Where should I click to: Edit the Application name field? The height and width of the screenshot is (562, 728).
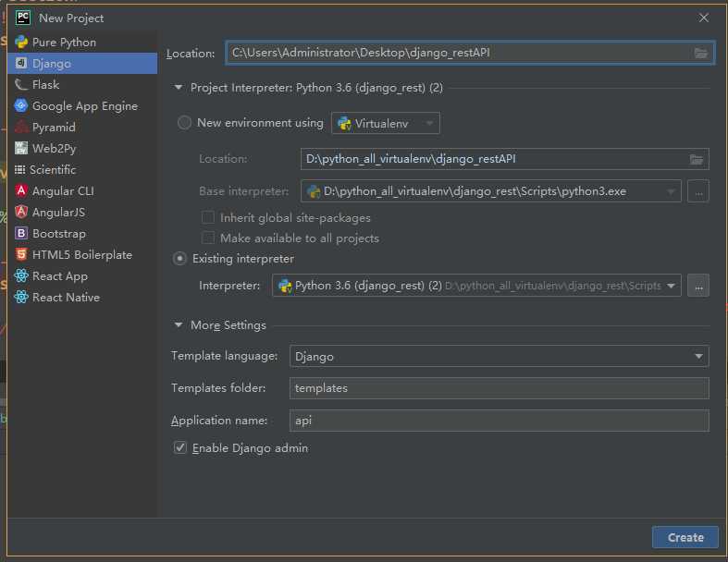pos(500,421)
